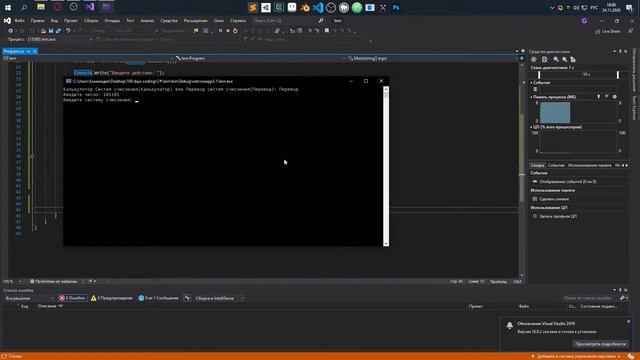Click the Отображение событий link

[568, 182]
